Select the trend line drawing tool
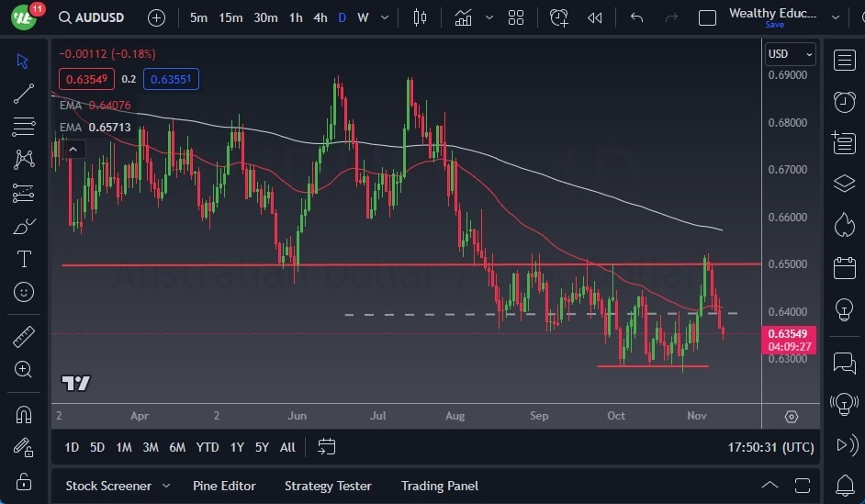 coord(23,94)
